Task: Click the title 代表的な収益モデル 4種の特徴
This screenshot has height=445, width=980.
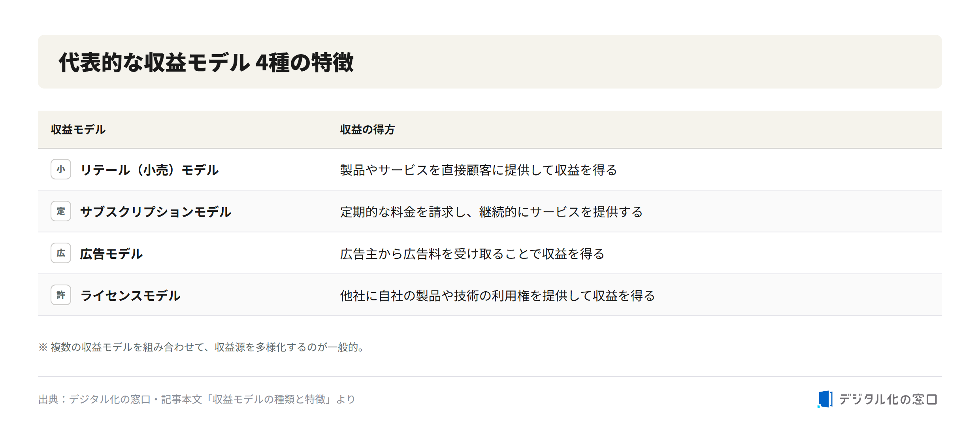Action: (206, 62)
